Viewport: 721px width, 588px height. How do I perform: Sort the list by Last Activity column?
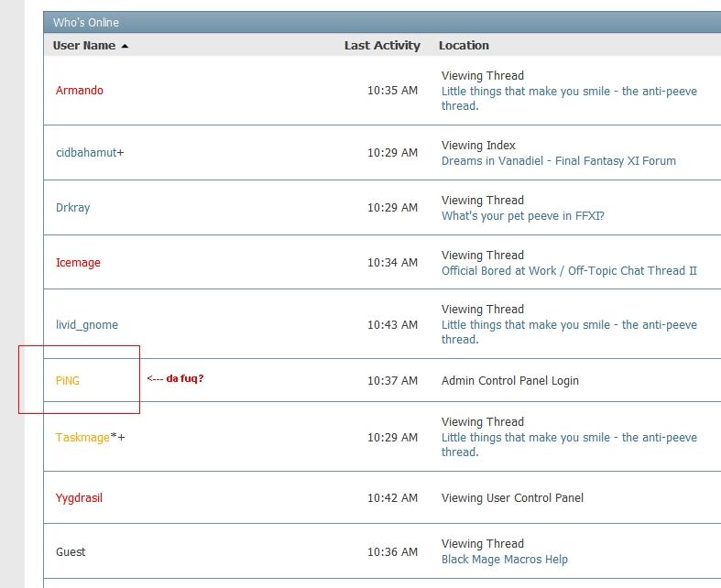coord(382,46)
